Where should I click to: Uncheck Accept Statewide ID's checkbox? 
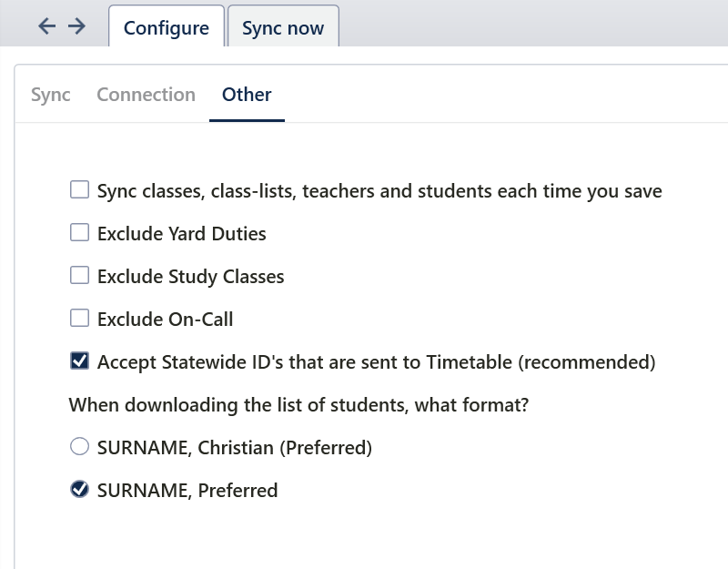(80, 361)
